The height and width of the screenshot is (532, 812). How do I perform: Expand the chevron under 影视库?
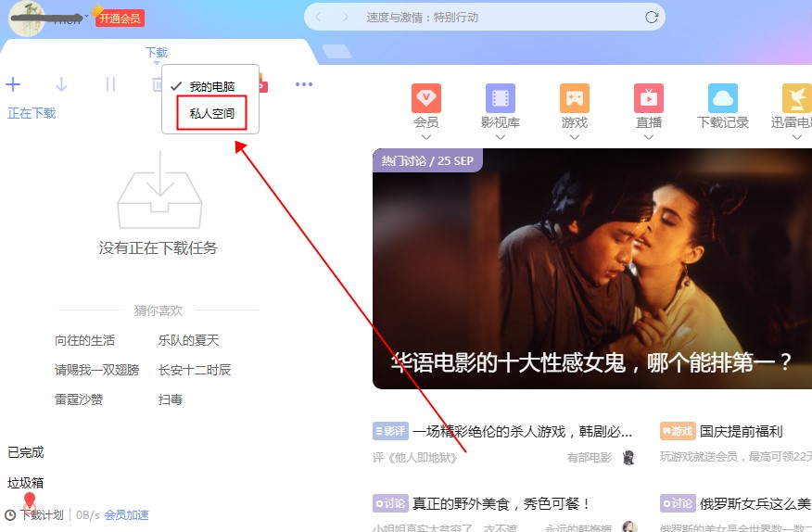pyautogui.click(x=501, y=137)
